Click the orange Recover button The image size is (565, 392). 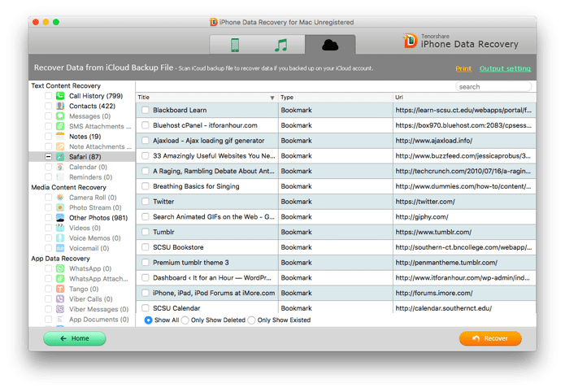tap(490, 338)
